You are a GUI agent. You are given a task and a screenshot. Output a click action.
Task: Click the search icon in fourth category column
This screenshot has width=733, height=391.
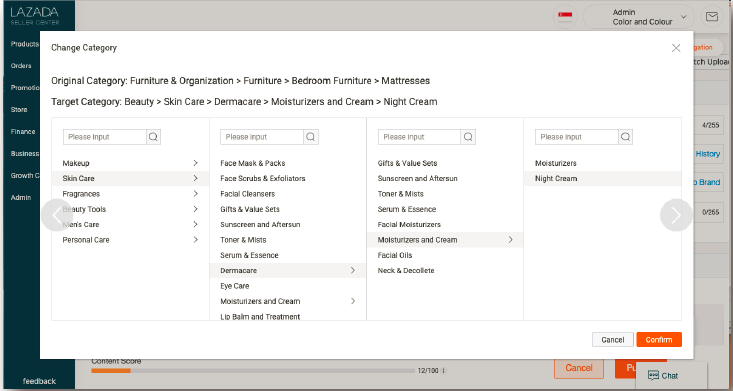[625, 137]
